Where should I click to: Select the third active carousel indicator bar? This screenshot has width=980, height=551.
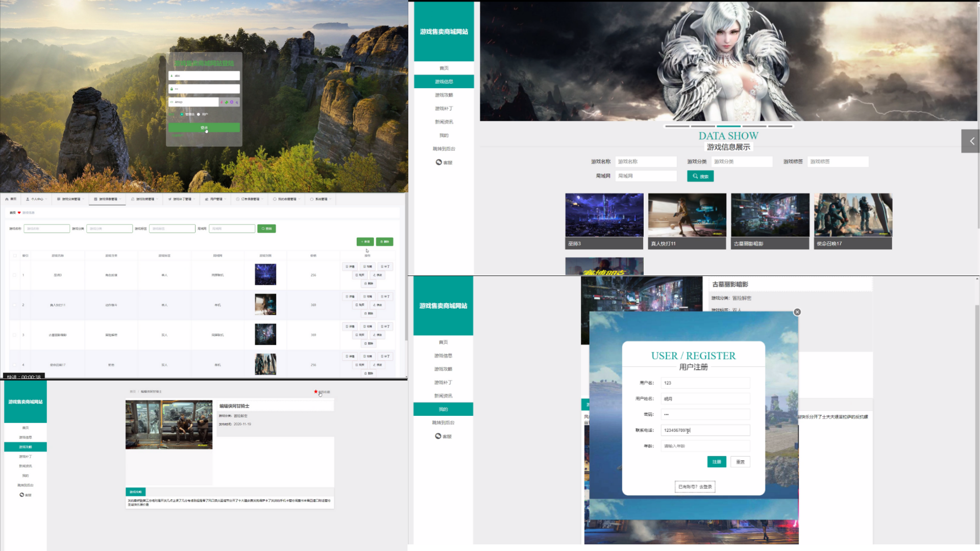[728, 126]
